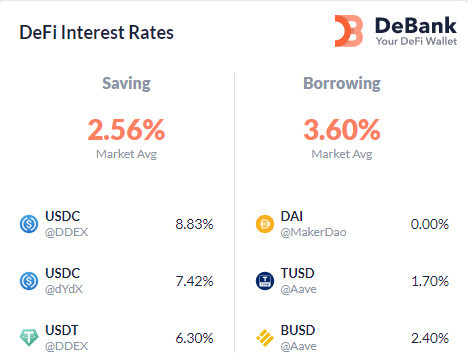Screen dimensions: 468x360
Task: Click the green USDT Tether icon
Action: 29,337
